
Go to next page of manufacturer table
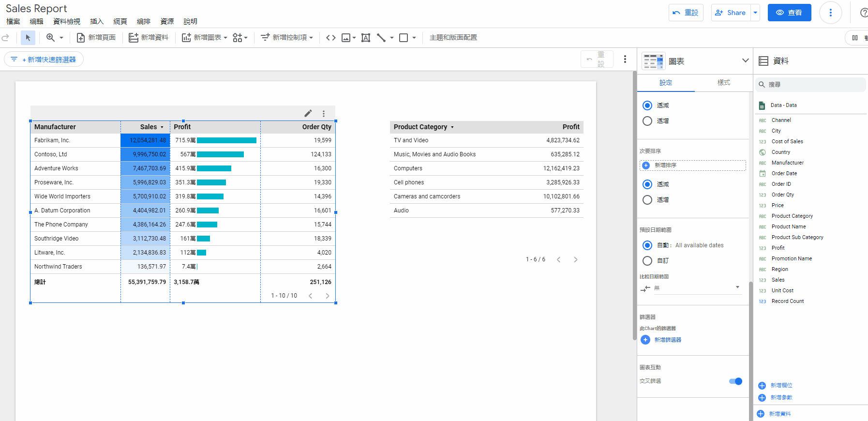coord(328,296)
